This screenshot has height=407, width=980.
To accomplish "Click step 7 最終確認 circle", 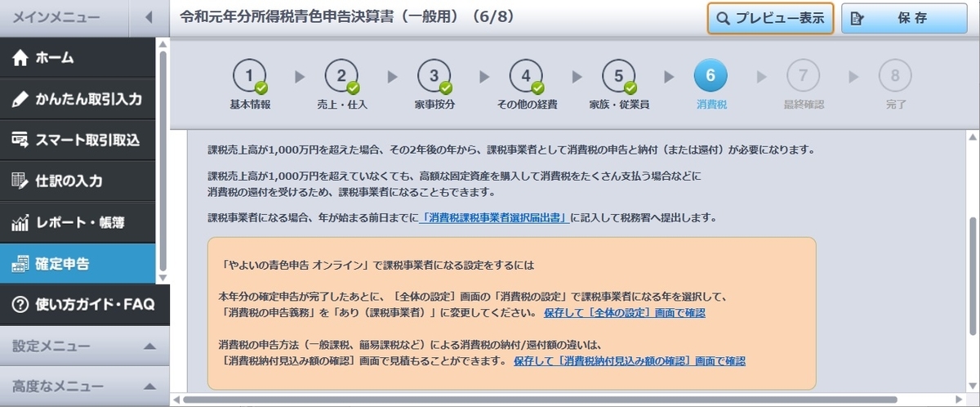I will (804, 76).
